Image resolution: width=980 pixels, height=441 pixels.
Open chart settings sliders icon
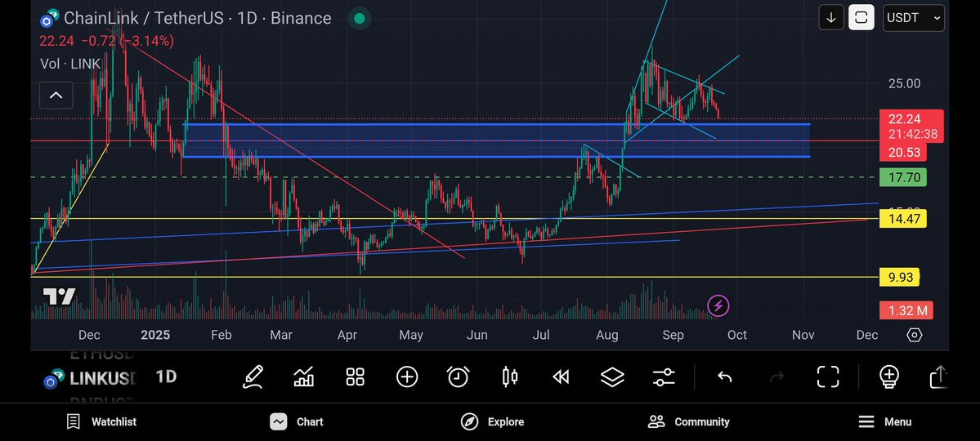coord(663,376)
